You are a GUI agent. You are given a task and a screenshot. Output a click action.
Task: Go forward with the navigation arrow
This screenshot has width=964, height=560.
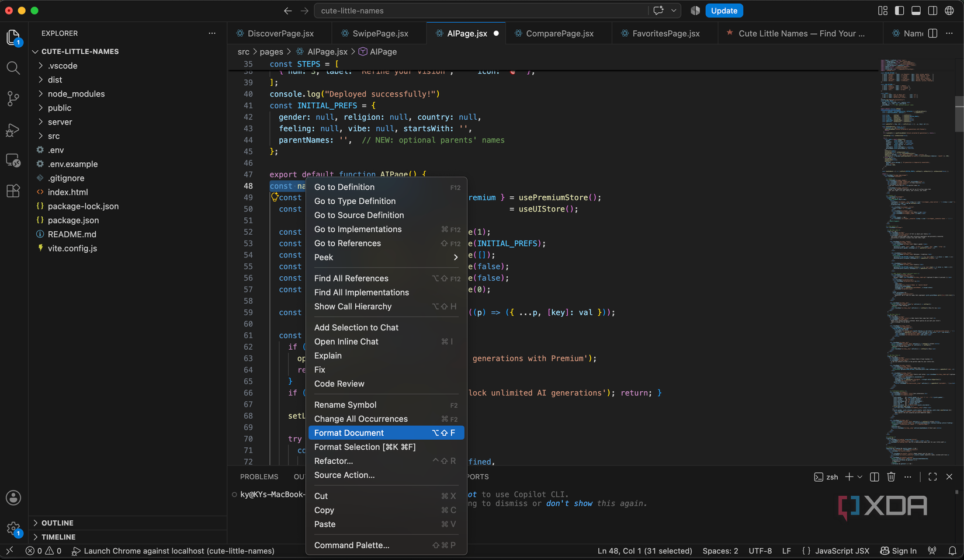point(304,11)
